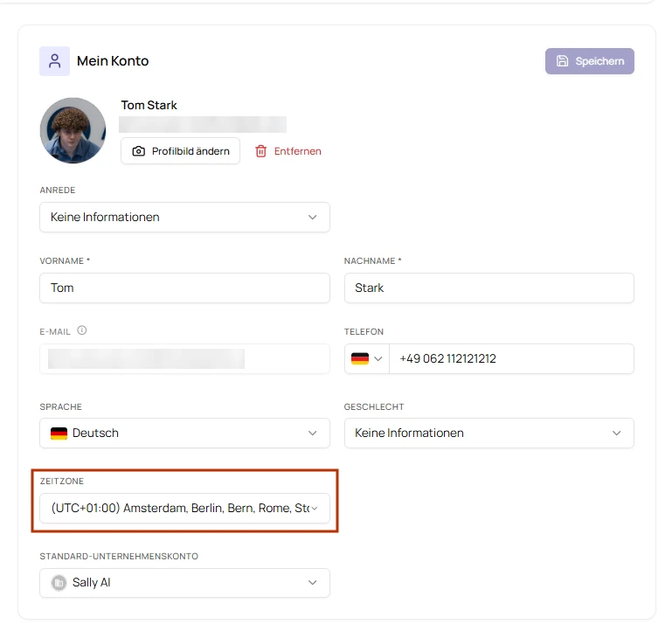Viewport: 672px width, 638px height.
Task: Click Tom Stark's profile picture
Action: tap(73, 130)
